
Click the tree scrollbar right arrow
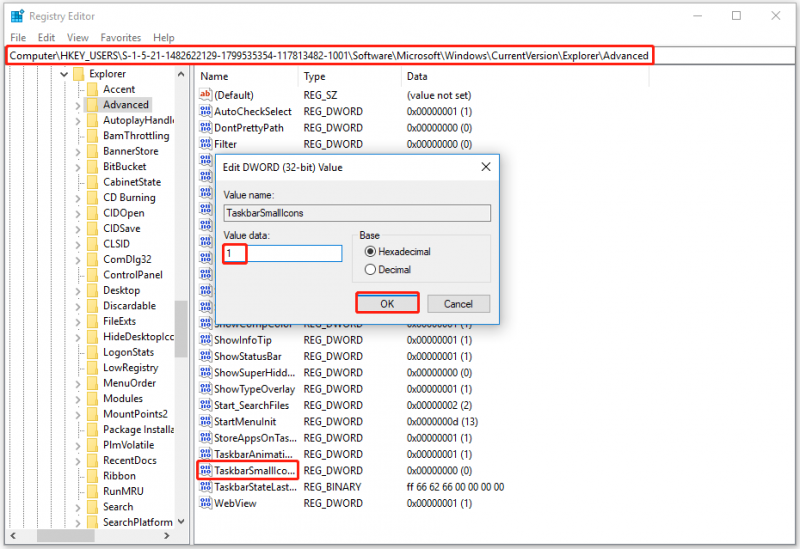pos(166,536)
